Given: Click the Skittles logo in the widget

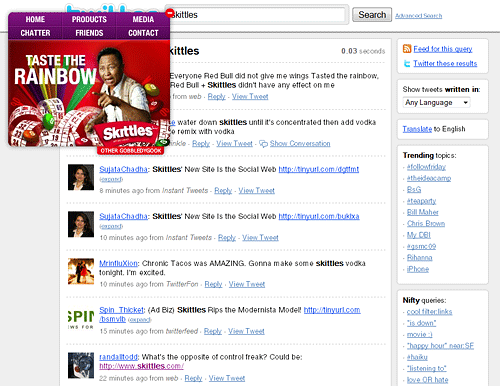Looking at the screenshot, I should click(x=128, y=133).
